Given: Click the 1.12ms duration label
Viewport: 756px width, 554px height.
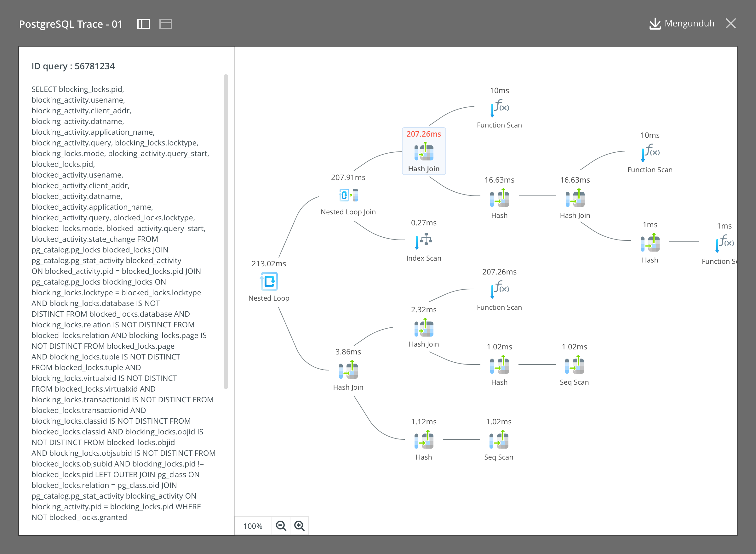Looking at the screenshot, I should pyautogui.click(x=424, y=421).
